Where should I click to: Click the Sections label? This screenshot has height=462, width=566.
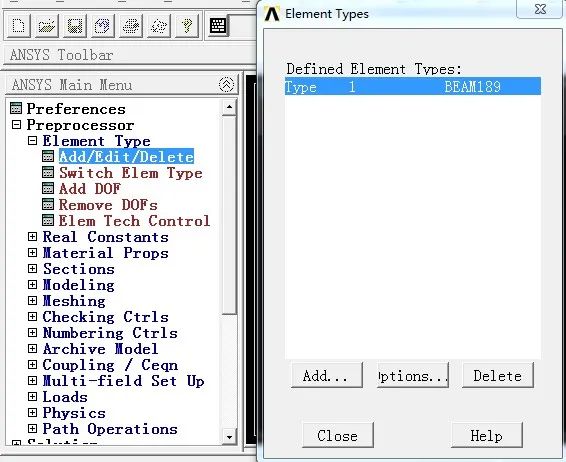(79, 269)
